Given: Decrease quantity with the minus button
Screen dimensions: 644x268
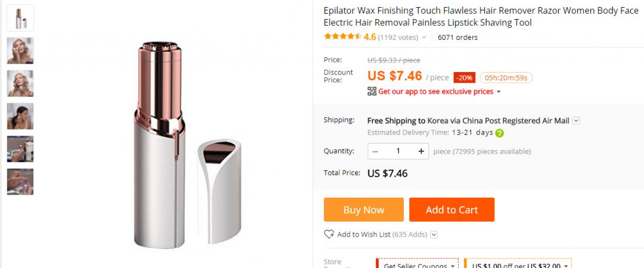Looking at the screenshot, I should click(x=376, y=151).
